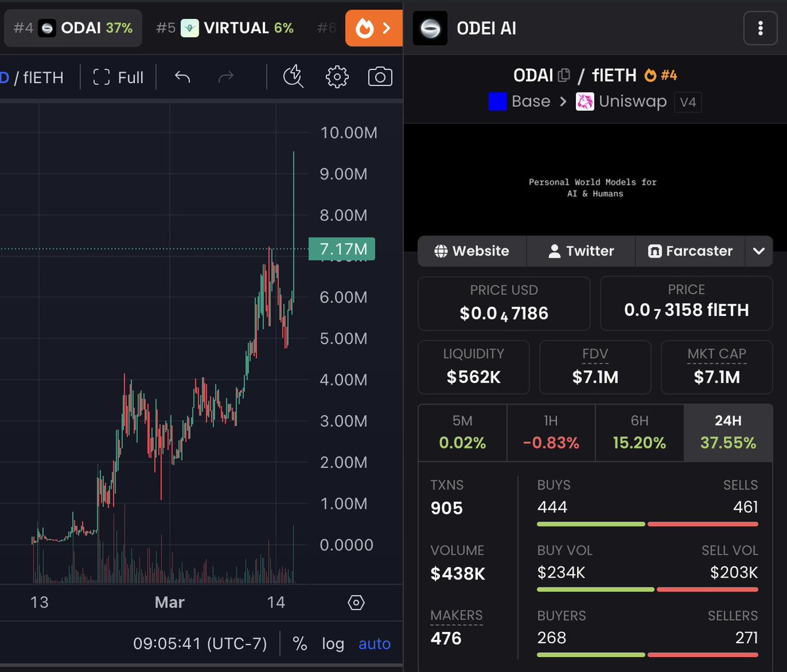Viewport: 787px width, 672px height.
Task: Open the Farcaster link
Action: pos(691,251)
